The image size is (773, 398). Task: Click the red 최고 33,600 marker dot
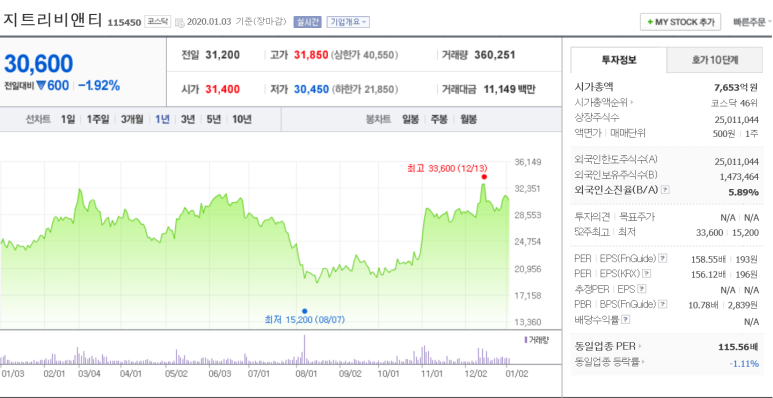484,177
